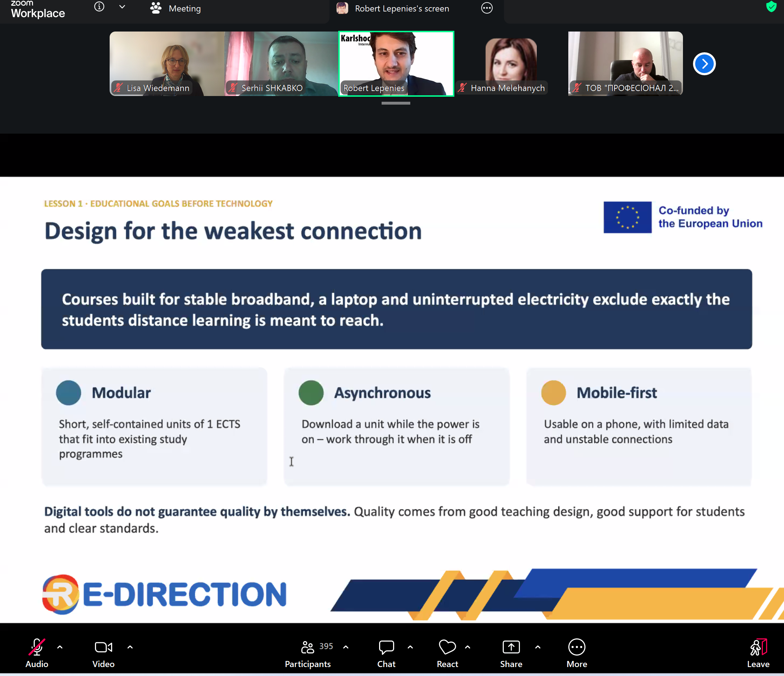Click the 'Asynchronous' card heading
Image resolution: width=784 pixels, height=676 pixels.
(x=382, y=393)
